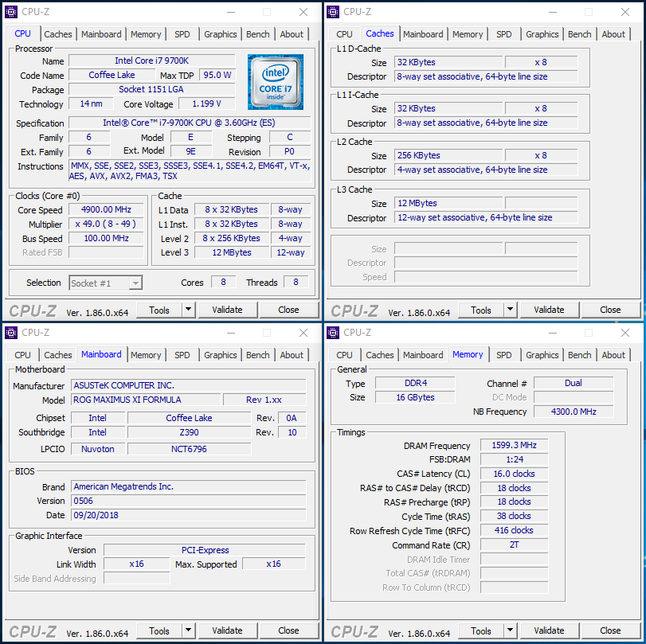The image size is (646, 644).
Task: Click Validate button in Memory window
Action: [x=549, y=630]
